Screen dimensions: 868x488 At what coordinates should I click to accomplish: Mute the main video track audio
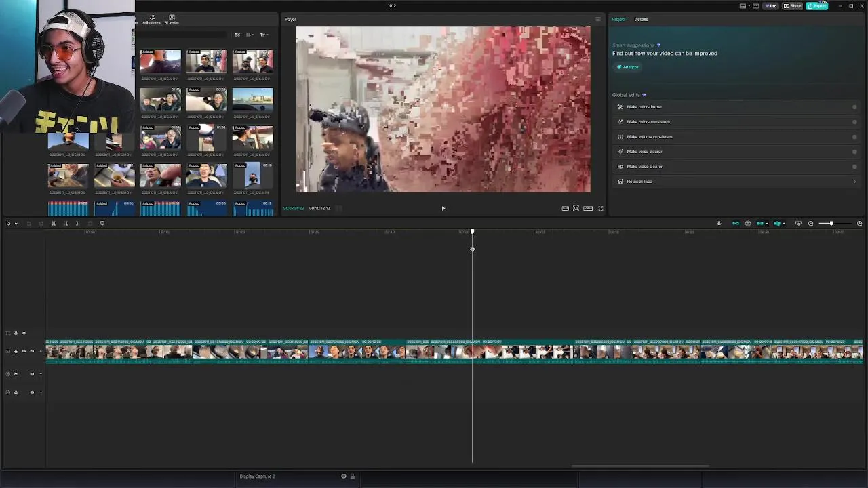pyautogui.click(x=32, y=351)
